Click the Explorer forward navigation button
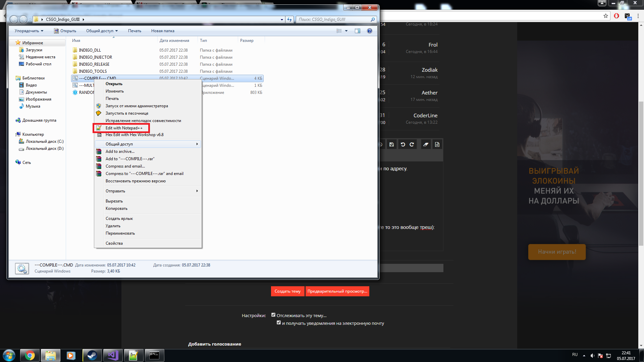 pos(23,19)
